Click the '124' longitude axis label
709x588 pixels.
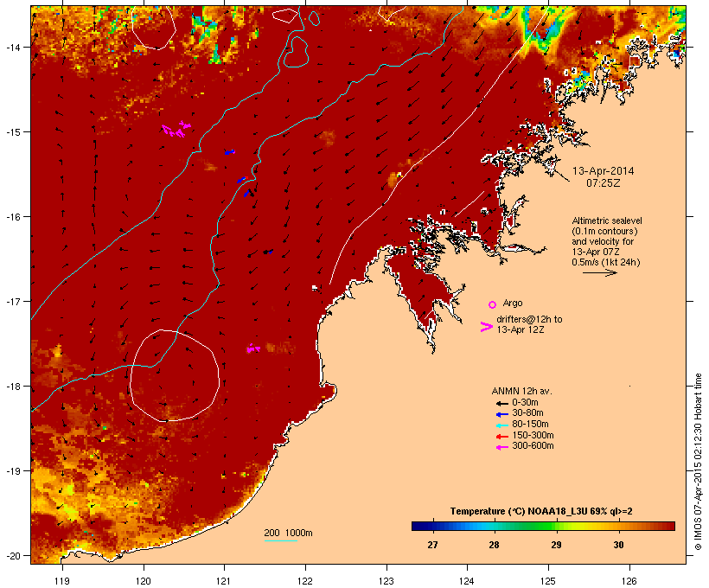[x=467, y=581]
